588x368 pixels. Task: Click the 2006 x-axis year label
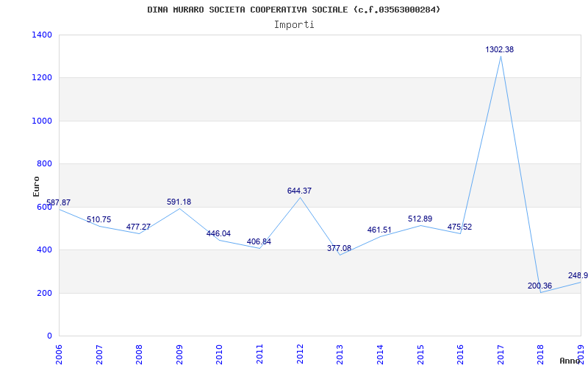tap(59, 354)
